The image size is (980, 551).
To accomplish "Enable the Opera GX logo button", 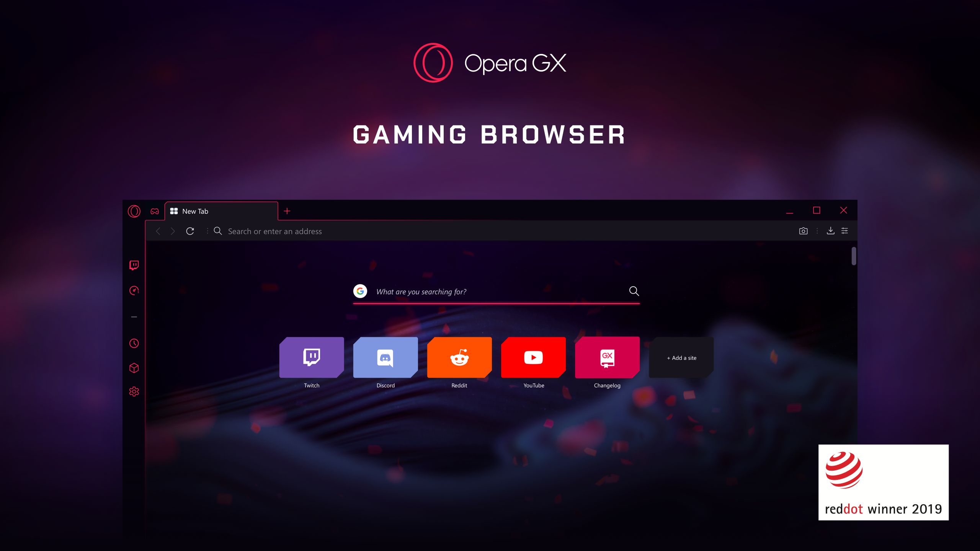I will 133,210.
